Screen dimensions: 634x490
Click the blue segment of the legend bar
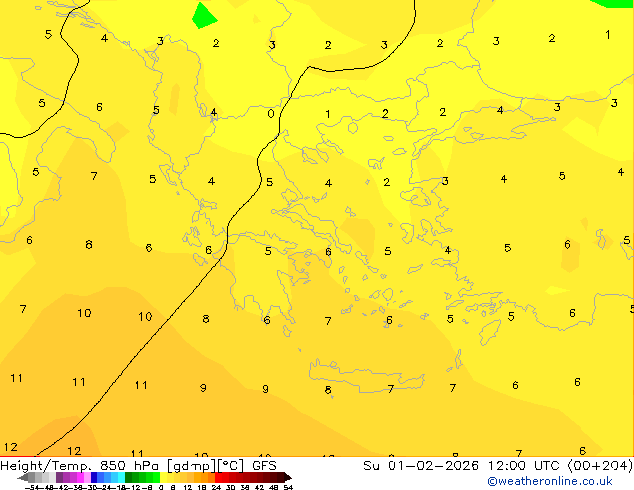coord(100,478)
